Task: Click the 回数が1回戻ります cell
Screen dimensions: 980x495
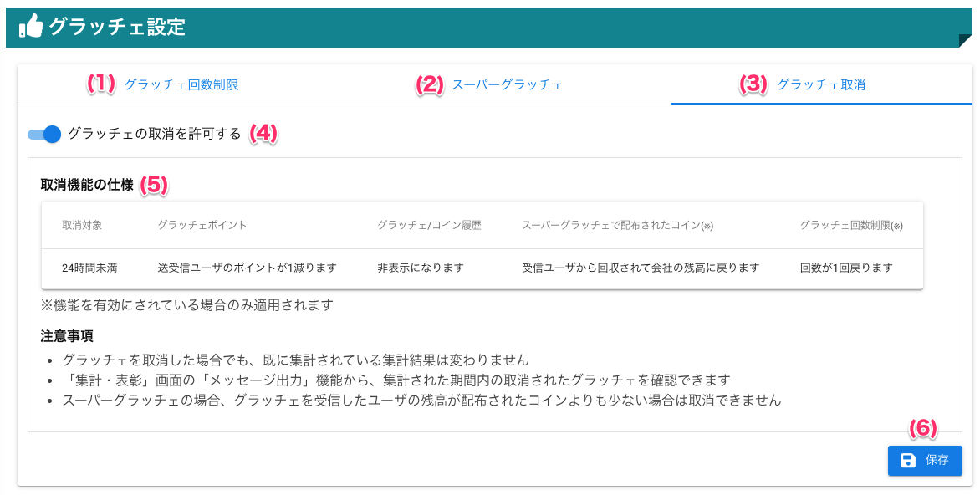Action: click(846, 268)
